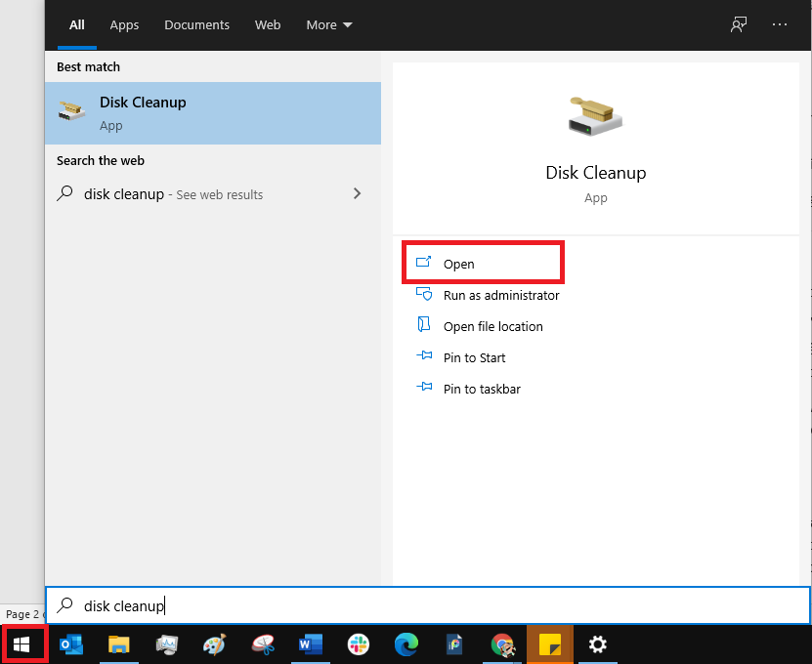This screenshot has height=664, width=812.
Task: Select Open file location
Action: pyautogui.click(x=493, y=326)
